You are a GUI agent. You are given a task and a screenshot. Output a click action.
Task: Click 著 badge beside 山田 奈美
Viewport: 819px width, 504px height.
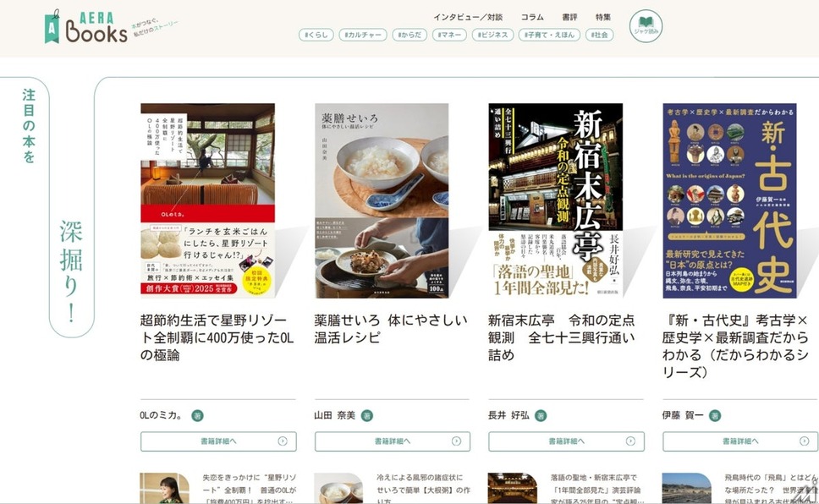click(x=367, y=416)
